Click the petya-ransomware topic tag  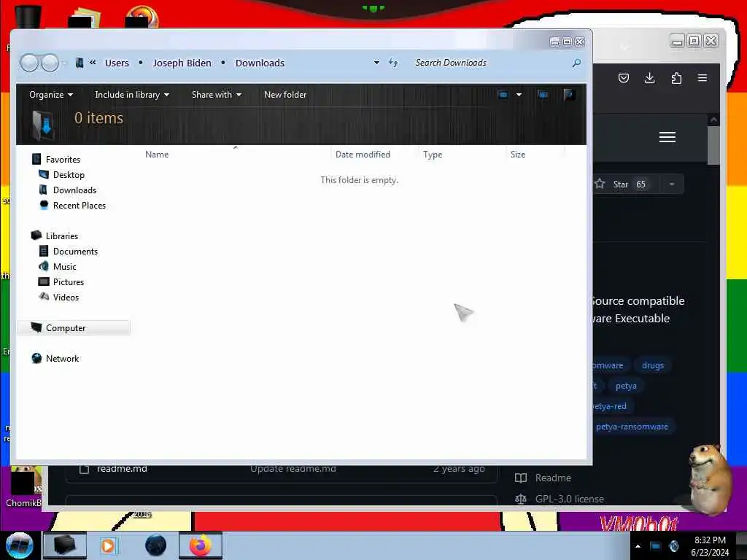pos(632,427)
